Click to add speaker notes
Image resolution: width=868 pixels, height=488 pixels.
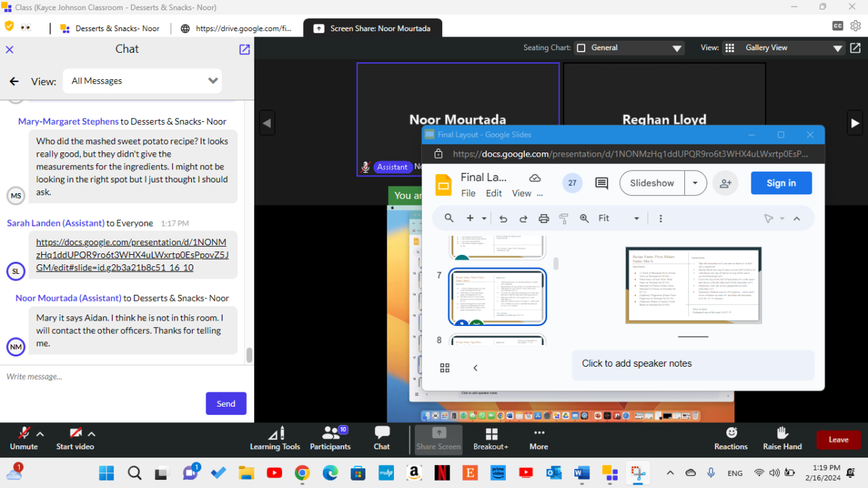(693, 364)
